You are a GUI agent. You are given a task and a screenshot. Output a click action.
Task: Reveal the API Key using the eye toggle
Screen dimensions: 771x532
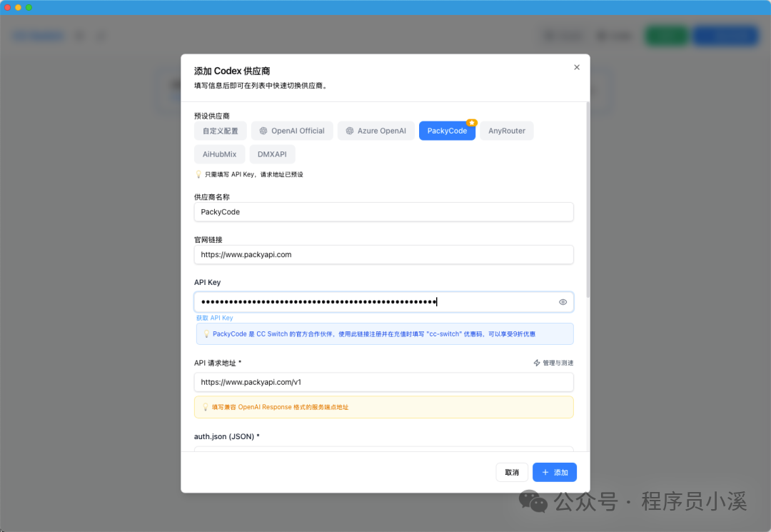pyautogui.click(x=563, y=301)
